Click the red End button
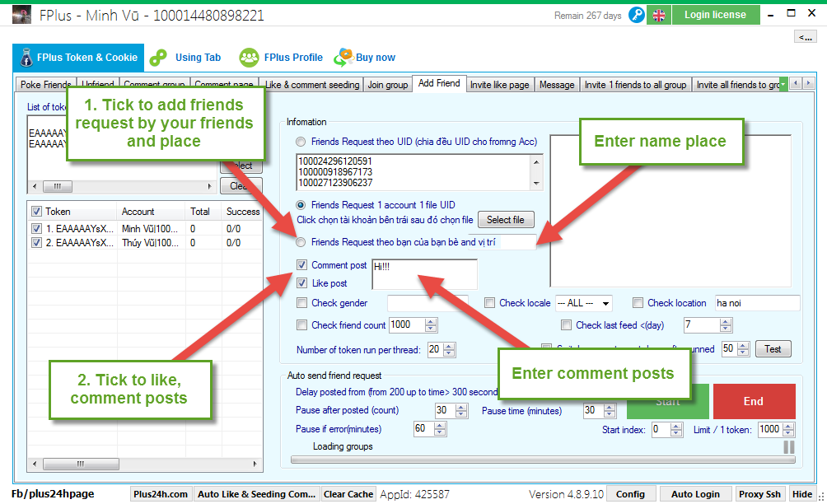Viewport: 827px width, 504px height. click(x=754, y=402)
